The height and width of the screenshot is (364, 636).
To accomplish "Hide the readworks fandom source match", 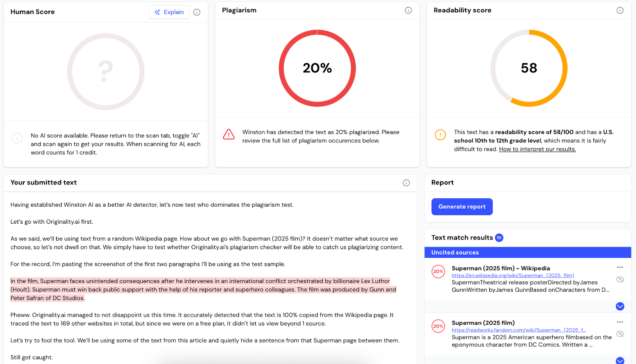I will pos(620,334).
